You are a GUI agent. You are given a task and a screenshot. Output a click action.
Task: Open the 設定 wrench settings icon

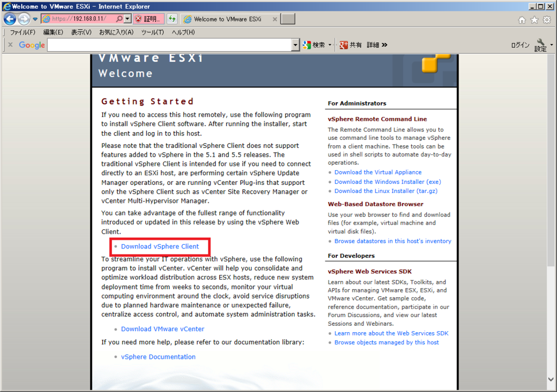click(x=540, y=45)
